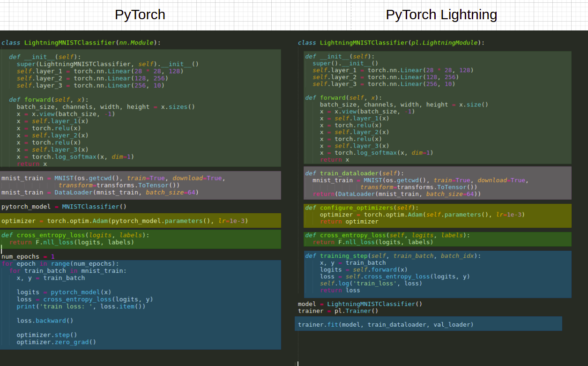The width and height of the screenshot is (588, 366).
Task: Click the loss.backward() line
Action: point(45,321)
